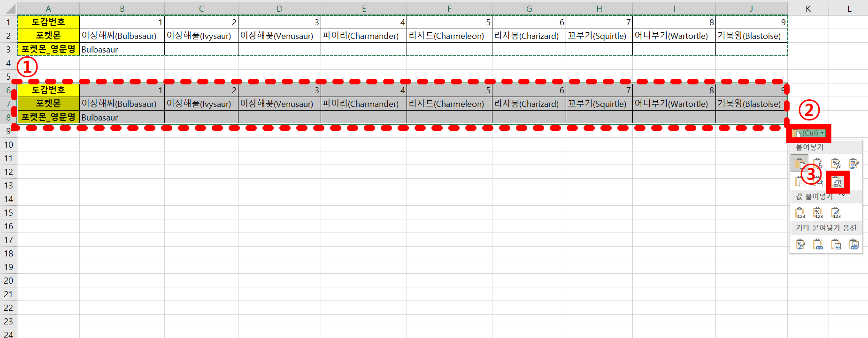The height and width of the screenshot is (338, 868).
Task: Select column K header
Action: click(808, 8)
